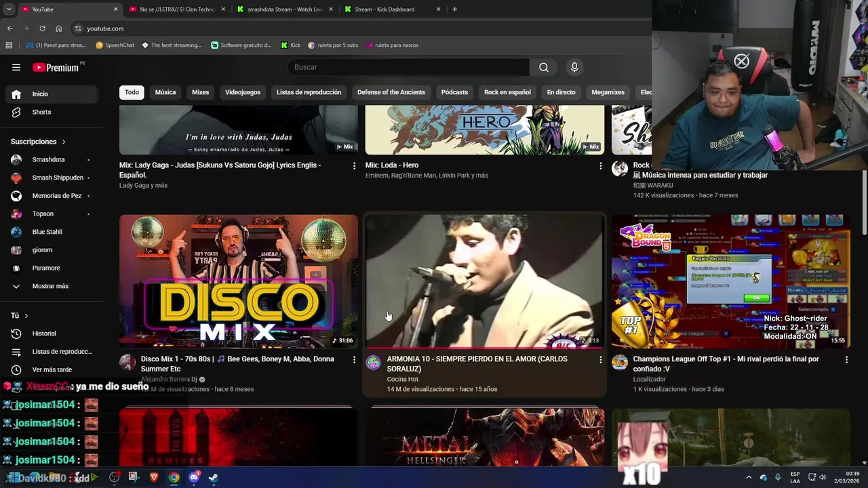Open Memorias de Pez subscription channel
868x488 pixels.
pos(52,196)
